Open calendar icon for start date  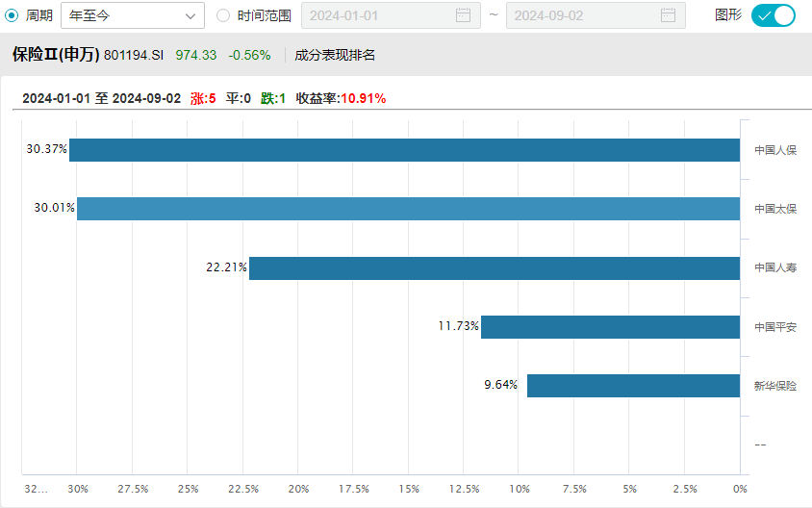click(x=463, y=15)
